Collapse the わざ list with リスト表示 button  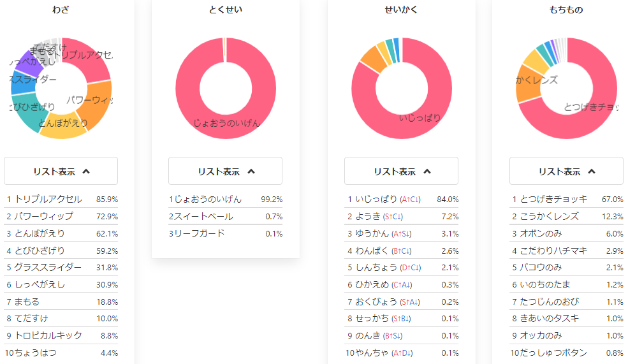61,171
